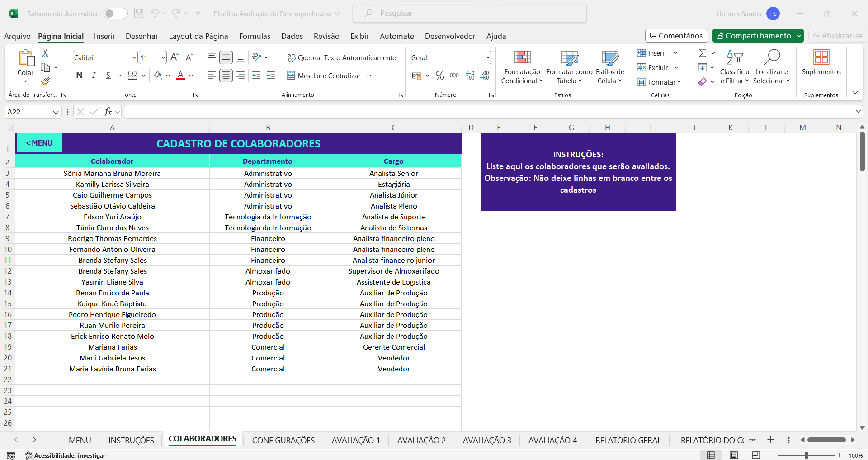
Task: Increase font size with A icon
Action: point(175,57)
